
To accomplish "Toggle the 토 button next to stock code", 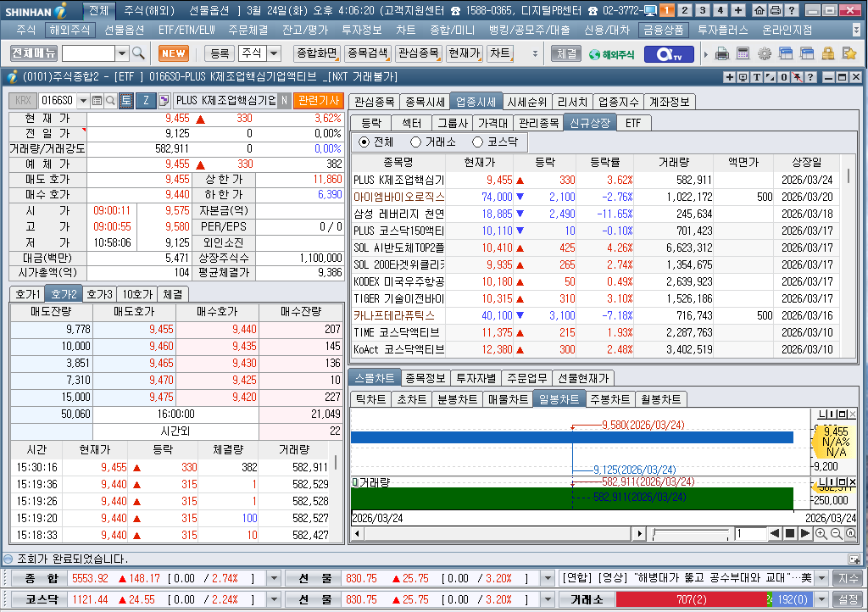I will coord(126,100).
